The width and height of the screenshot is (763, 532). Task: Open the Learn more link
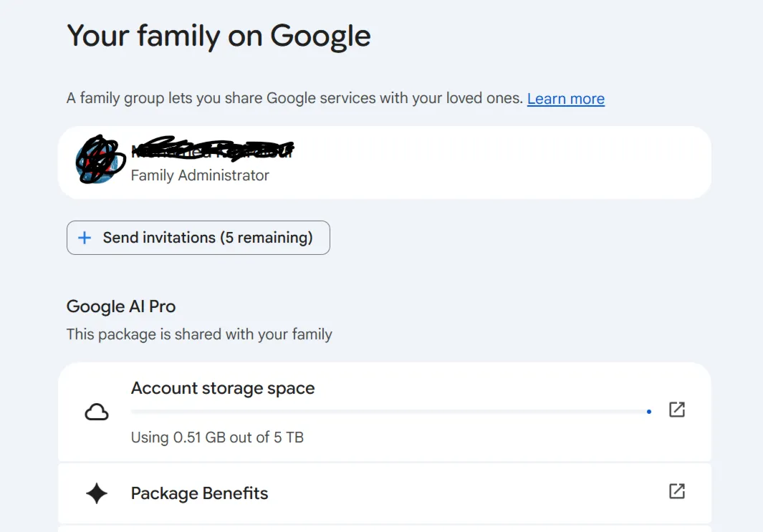(565, 99)
